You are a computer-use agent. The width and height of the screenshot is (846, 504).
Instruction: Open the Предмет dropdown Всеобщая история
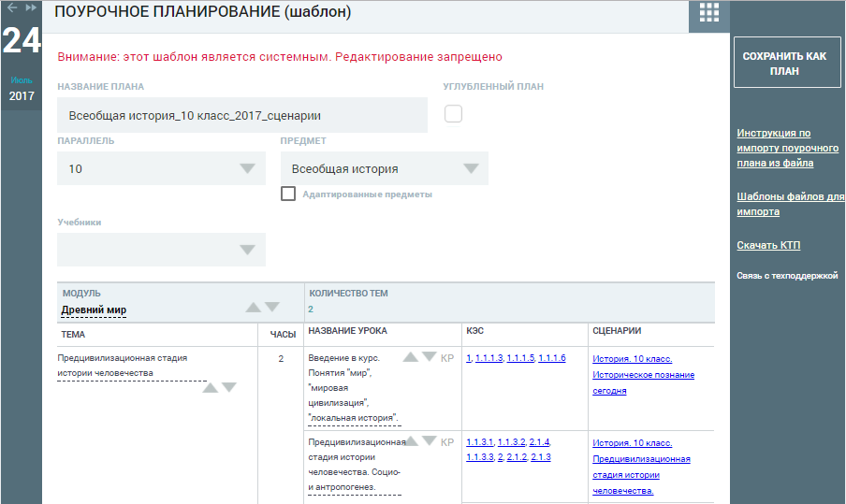pos(384,168)
